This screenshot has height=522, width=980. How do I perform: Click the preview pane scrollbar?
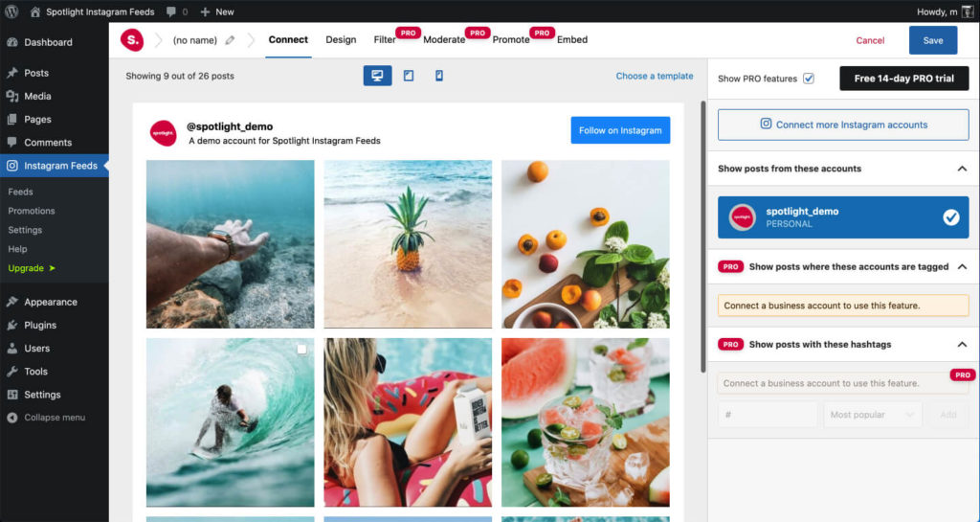(x=702, y=238)
